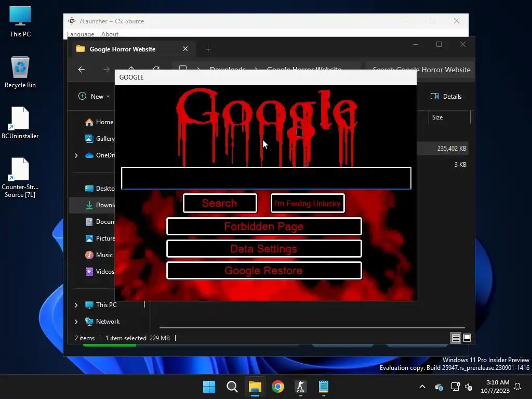Select This PC in Explorer sidebar

click(101, 304)
